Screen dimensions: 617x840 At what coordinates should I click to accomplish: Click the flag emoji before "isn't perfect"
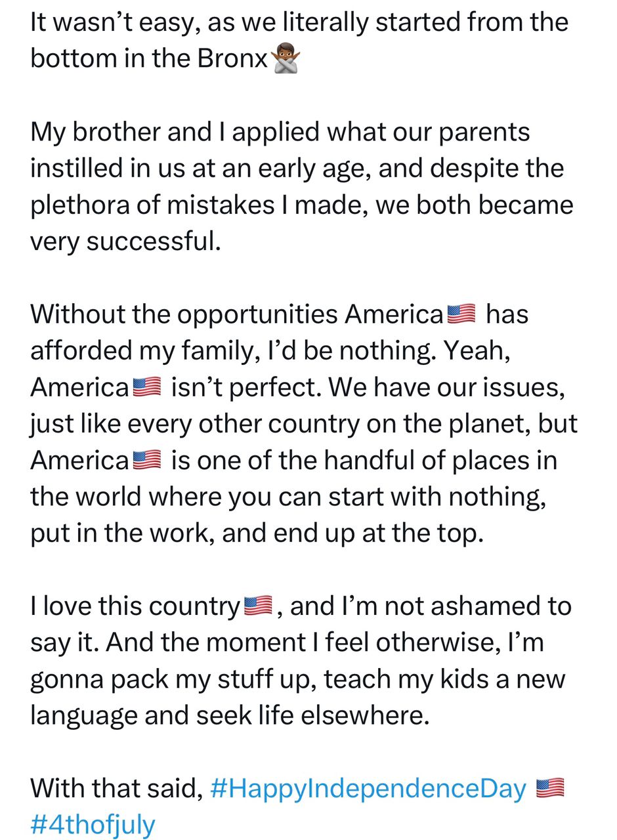point(146,387)
